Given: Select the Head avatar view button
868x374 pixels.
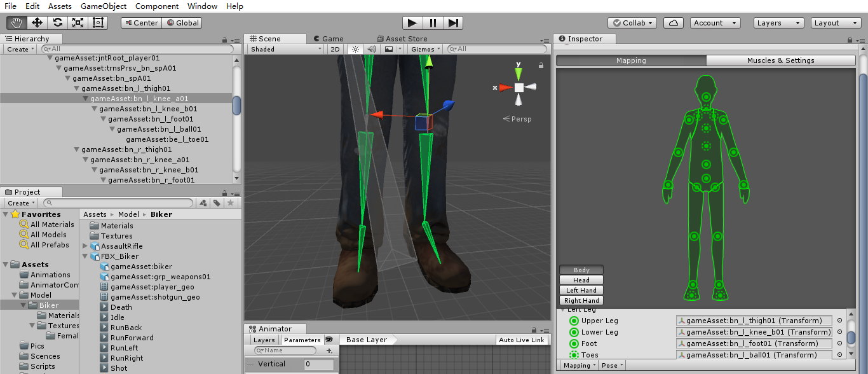Looking at the screenshot, I should coord(581,280).
